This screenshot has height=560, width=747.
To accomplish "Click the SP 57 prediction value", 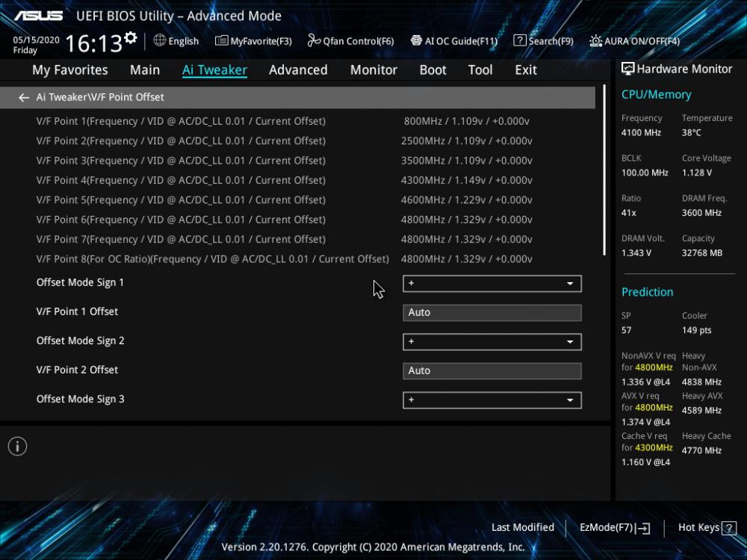I will [627, 331].
